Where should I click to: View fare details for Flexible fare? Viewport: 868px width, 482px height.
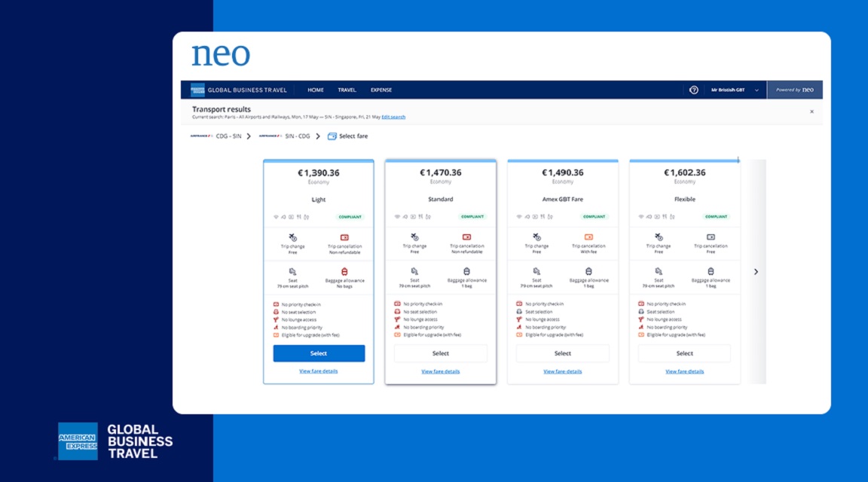pos(685,371)
